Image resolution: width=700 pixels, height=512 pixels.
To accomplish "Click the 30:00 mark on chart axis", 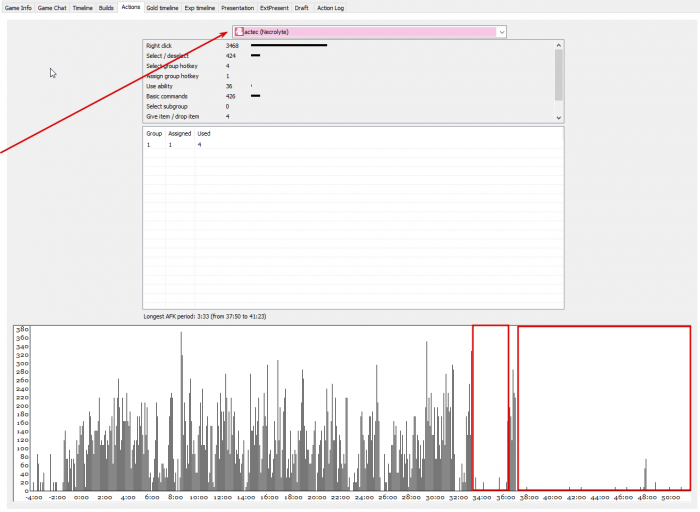I will click(x=435, y=497).
